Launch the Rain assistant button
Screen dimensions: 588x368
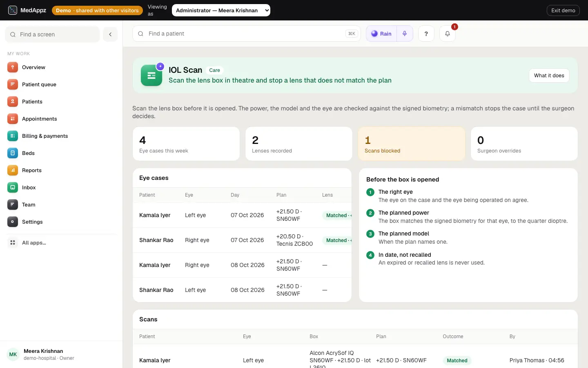(x=381, y=34)
